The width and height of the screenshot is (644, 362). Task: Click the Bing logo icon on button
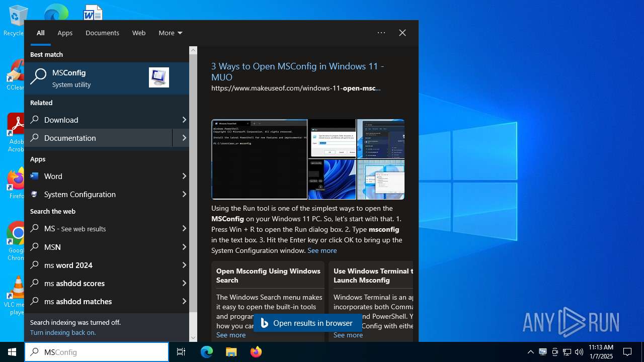(265, 323)
